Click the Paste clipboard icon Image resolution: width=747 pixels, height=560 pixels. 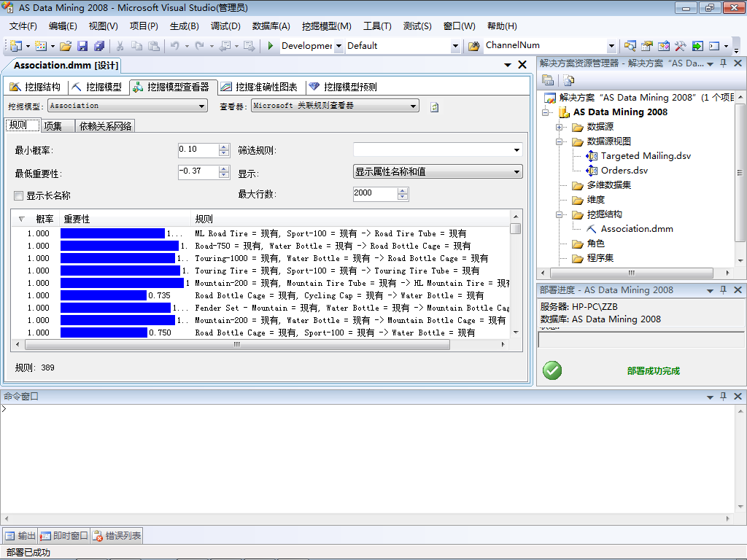pos(154,46)
